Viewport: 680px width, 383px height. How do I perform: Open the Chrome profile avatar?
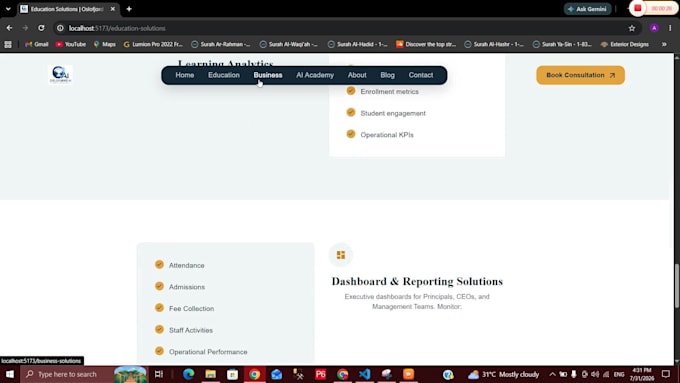coord(654,28)
